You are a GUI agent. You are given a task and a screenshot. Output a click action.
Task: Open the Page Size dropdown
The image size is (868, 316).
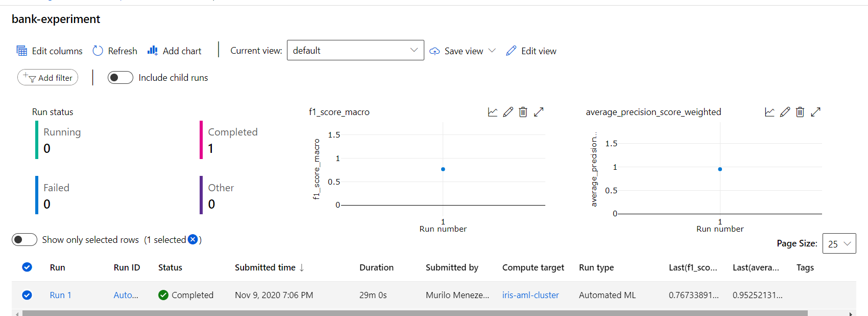(x=839, y=244)
